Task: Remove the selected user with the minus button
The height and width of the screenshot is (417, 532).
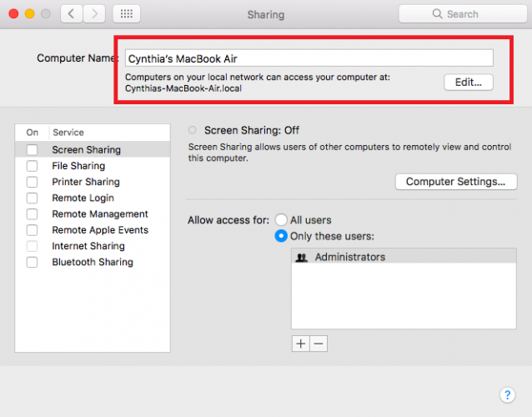Action: click(x=319, y=344)
